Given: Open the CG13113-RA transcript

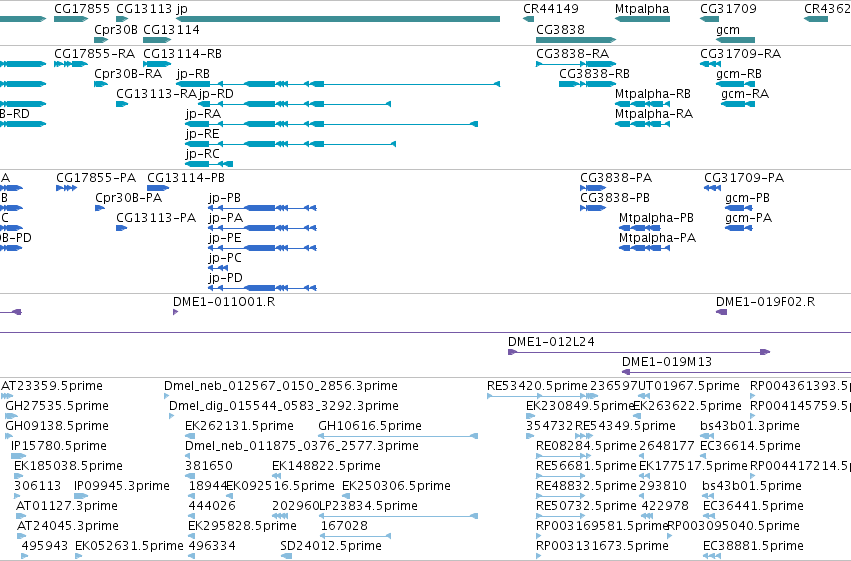Looking at the screenshot, I should 122,104.
